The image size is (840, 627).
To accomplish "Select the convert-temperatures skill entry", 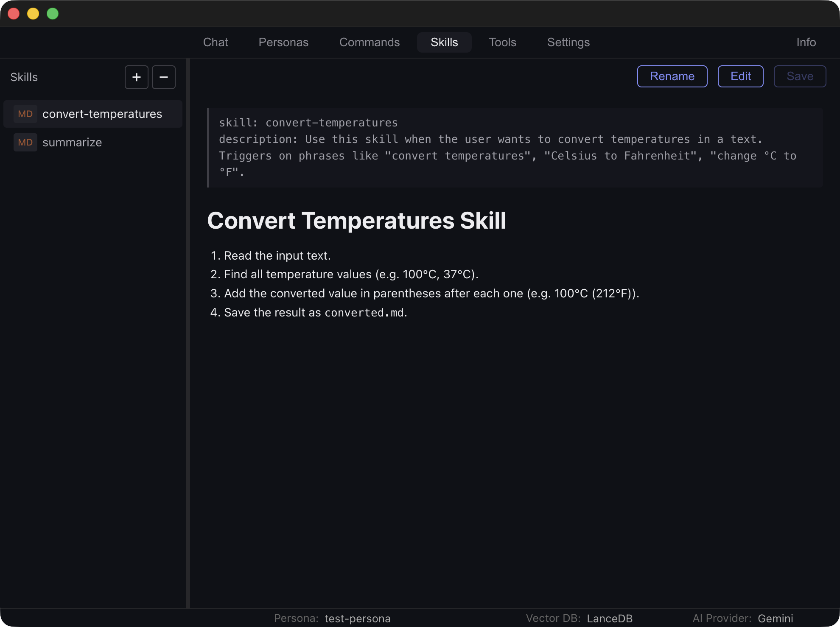I will (102, 114).
